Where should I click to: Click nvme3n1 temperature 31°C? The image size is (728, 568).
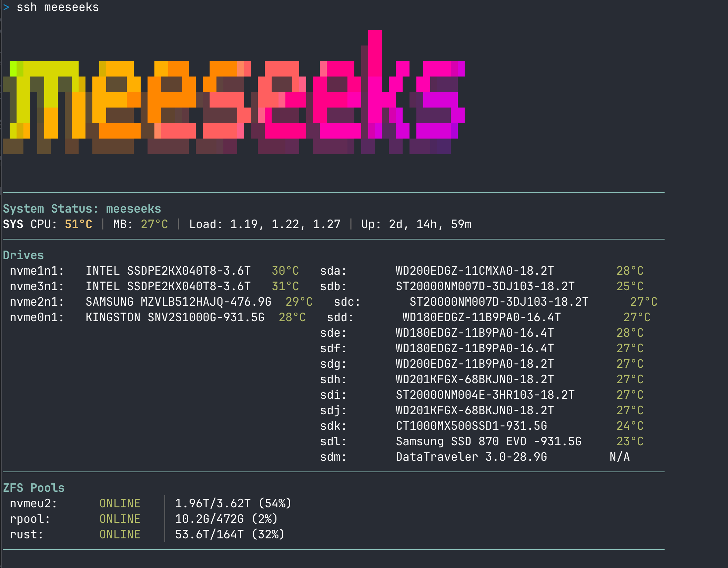(x=285, y=286)
